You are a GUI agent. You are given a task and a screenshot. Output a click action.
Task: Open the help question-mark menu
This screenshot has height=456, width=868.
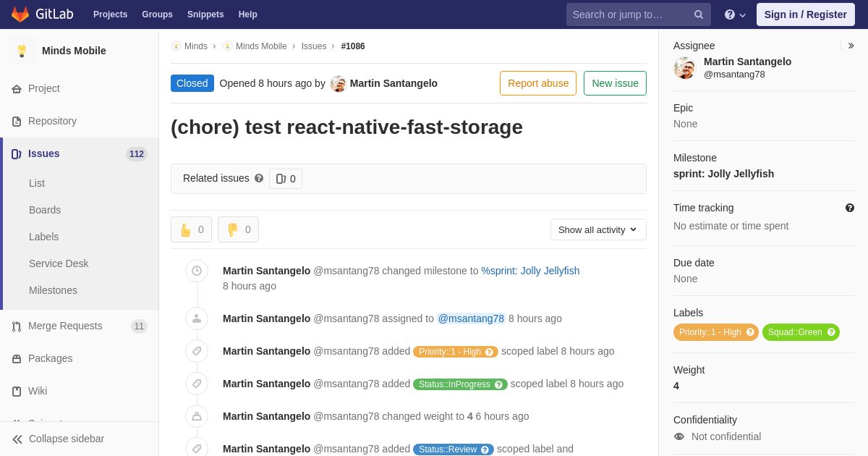(735, 14)
